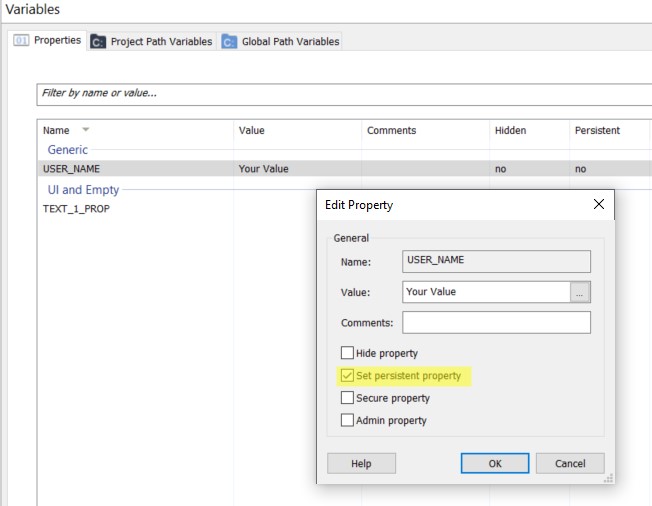Select the USER_NAME row in the table
The height and width of the screenshot is (506, 652).
pos(71,169)
